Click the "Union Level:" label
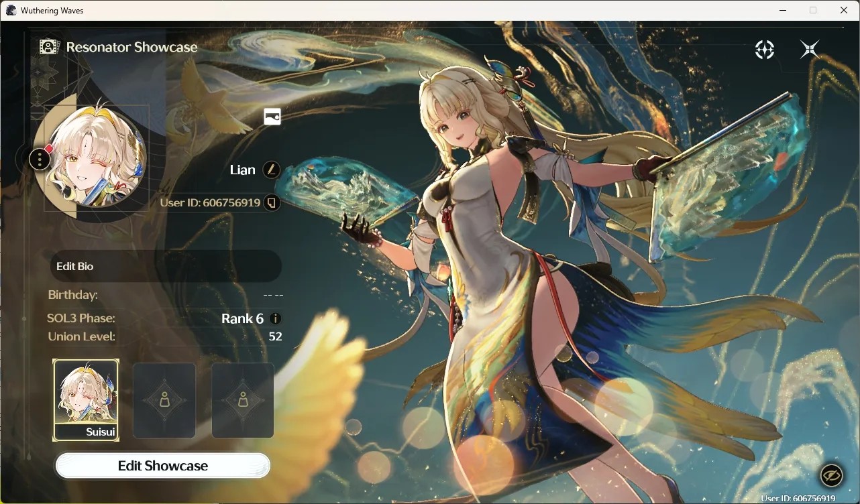 [x=82, y=336]
